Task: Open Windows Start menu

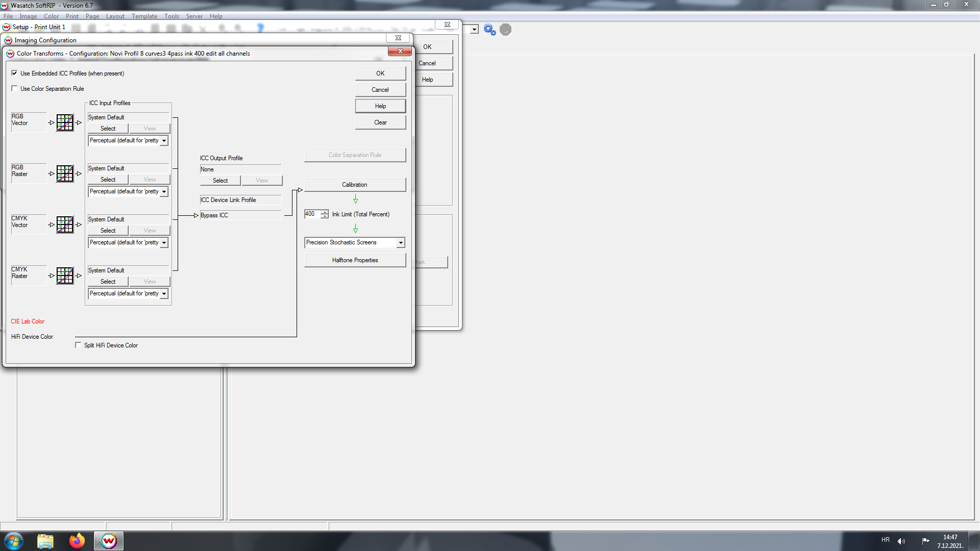Action: coord(13,541)
